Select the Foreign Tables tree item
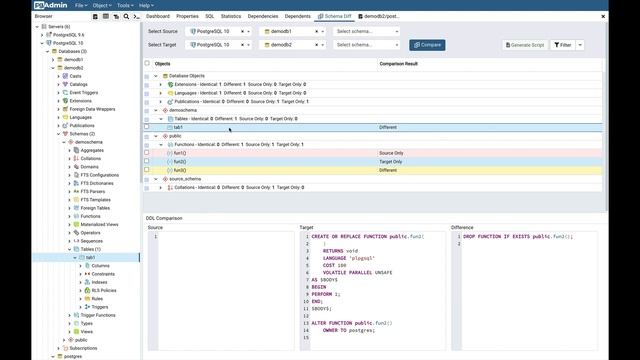The image size is (640, 360). [95, 208]
